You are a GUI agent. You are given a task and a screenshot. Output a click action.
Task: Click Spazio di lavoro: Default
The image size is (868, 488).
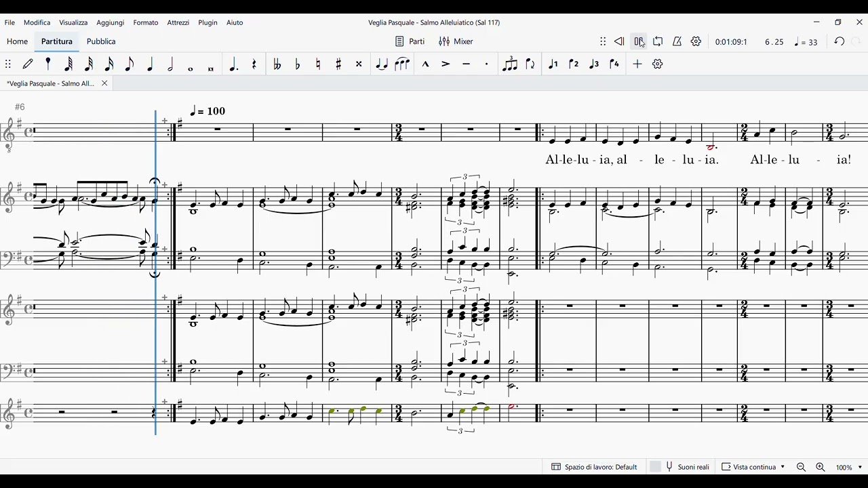coord(595,467)
